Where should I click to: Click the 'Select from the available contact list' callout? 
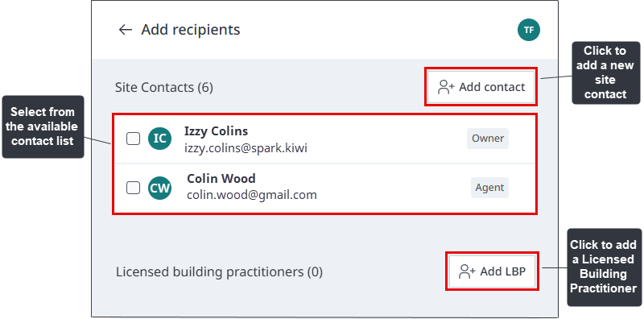tap(43, 126)
